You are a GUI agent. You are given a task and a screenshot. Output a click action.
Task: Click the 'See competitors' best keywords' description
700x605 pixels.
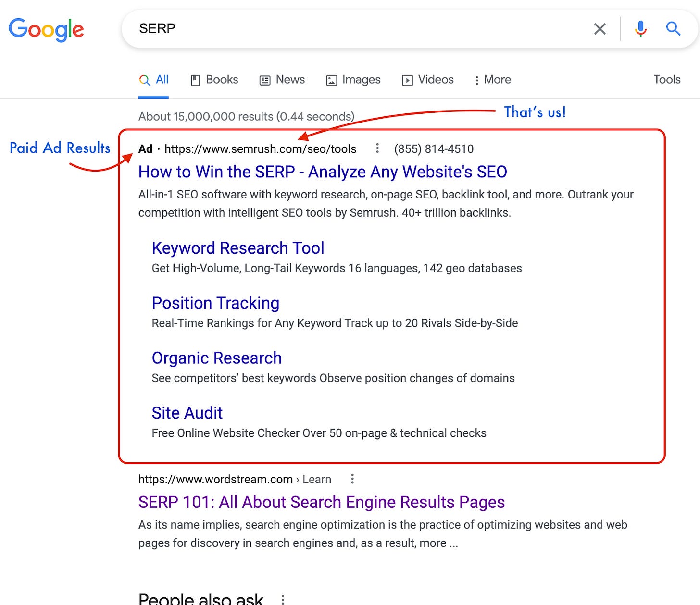coord(333,378)
